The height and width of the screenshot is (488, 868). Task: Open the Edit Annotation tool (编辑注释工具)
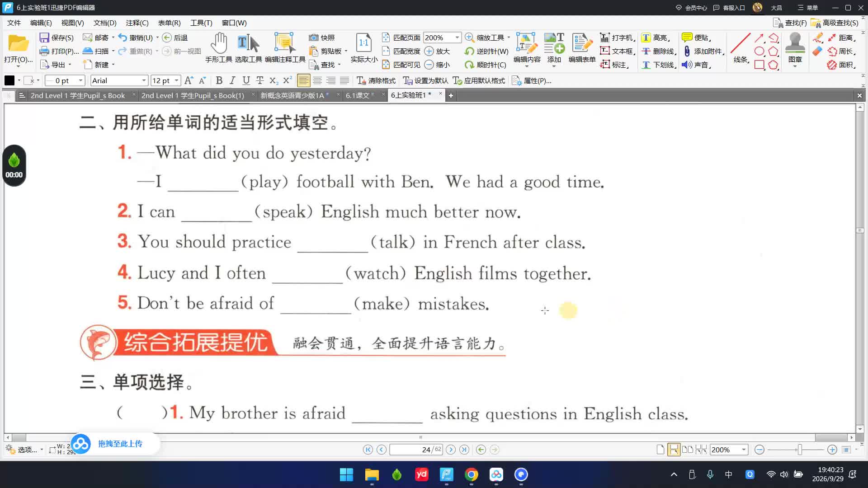pyautogui.click(x=285, y=47)
